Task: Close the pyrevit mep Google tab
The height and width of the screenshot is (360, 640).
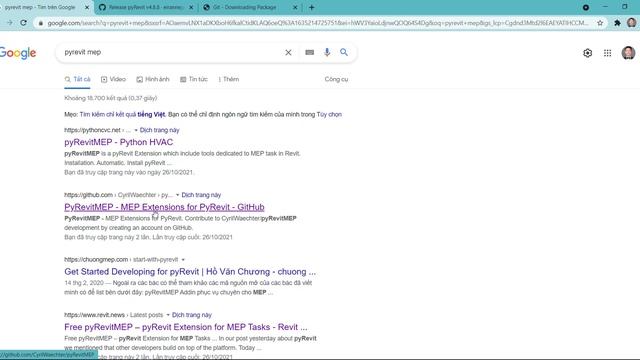Action: click(87, 7)
